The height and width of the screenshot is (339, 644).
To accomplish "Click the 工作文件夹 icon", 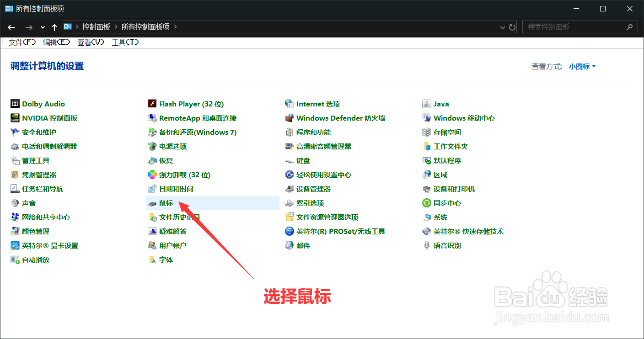I will point(427,146).
